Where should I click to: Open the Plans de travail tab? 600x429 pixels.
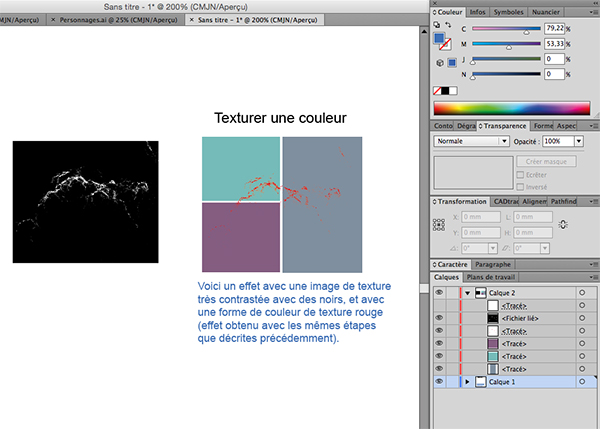[491, 276]
